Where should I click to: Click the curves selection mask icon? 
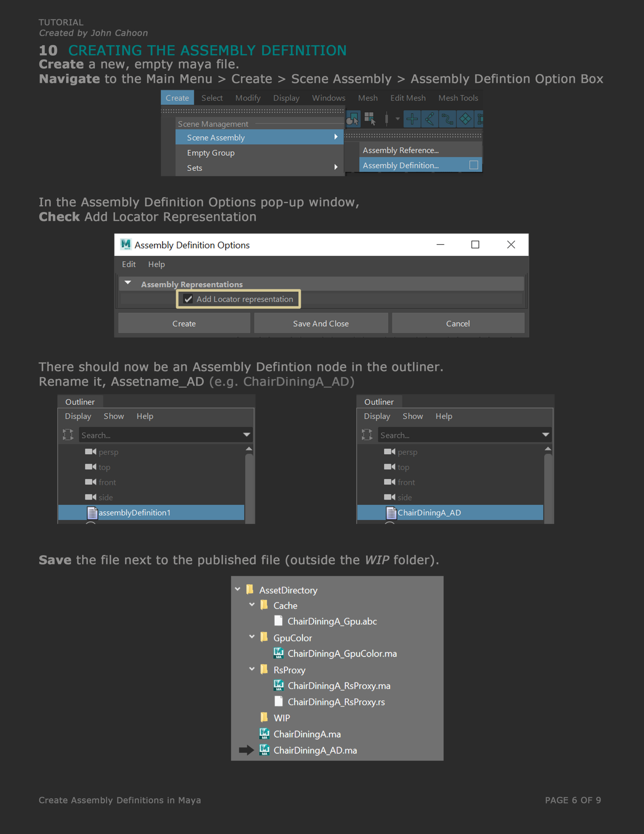coord(447,119)
